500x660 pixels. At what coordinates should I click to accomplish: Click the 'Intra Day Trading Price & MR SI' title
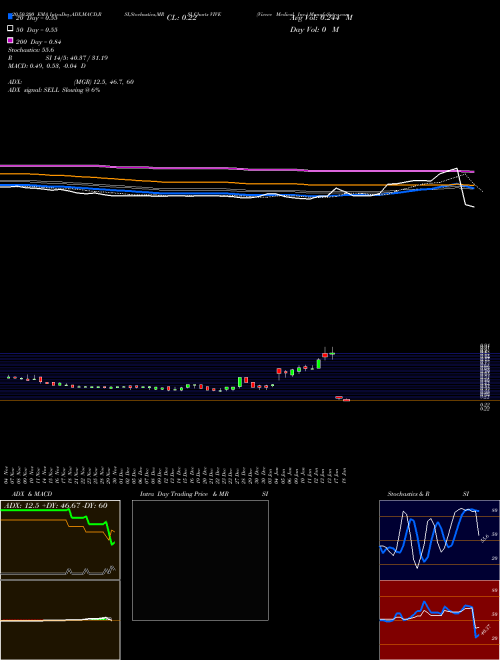pos(204,494)
